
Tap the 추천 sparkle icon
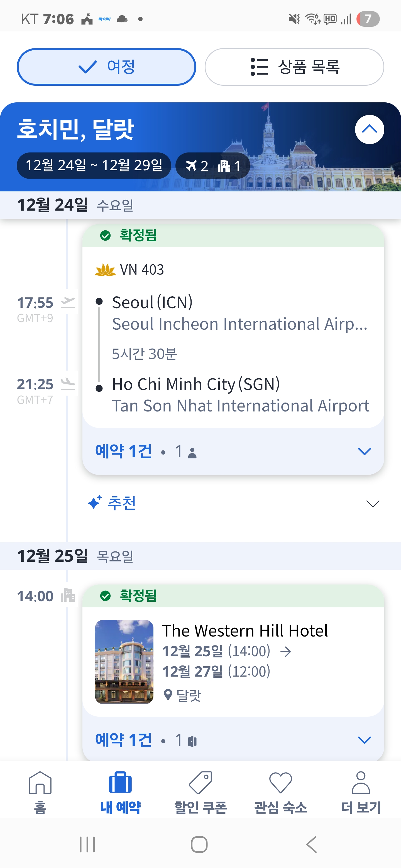(x=95, y=502)
